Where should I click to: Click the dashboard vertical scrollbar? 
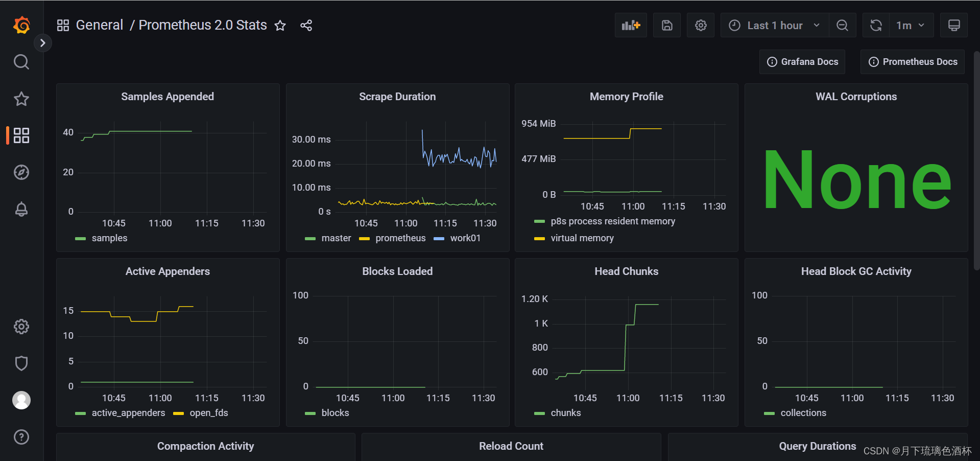coord(976,161)
